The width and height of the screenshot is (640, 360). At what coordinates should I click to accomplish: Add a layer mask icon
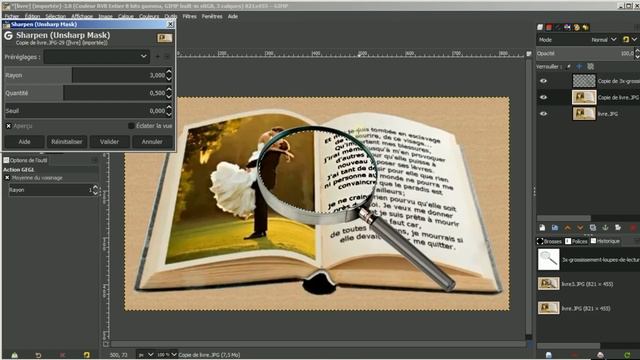click(618, 228)
